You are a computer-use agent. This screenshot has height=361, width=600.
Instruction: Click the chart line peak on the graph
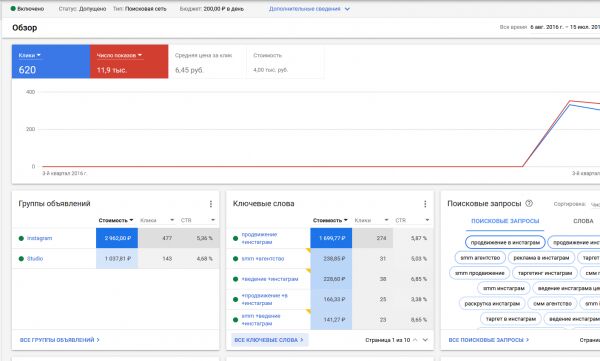point(570,101)
